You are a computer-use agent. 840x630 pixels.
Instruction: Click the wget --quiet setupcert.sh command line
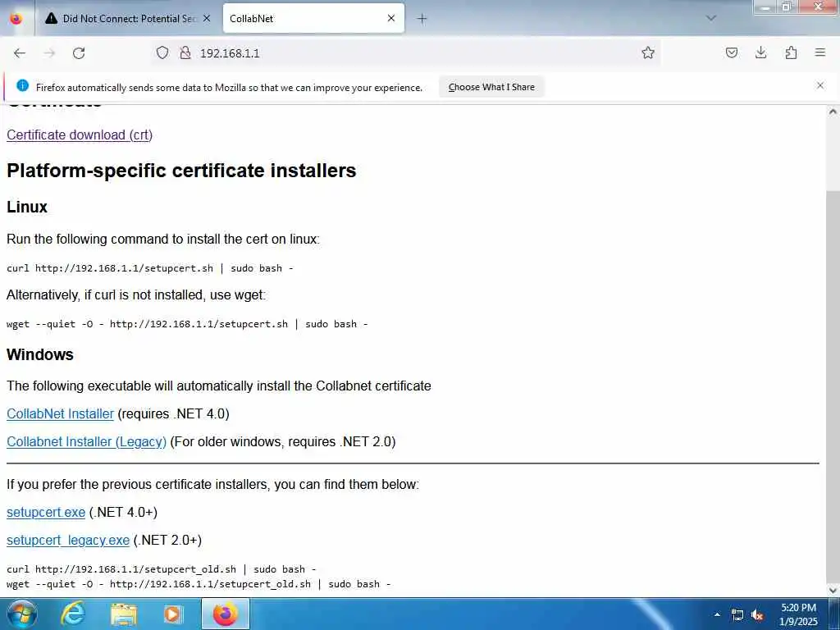click(x=187, y=323)
